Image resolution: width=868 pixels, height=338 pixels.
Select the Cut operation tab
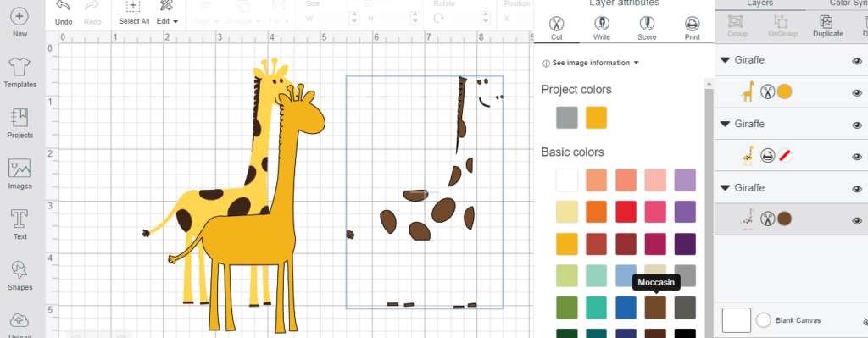(x=556, y=28)
